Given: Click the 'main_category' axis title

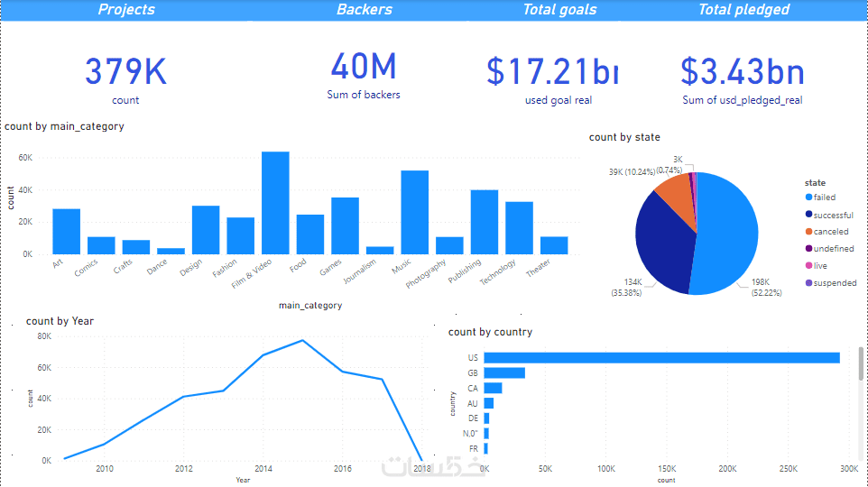Looking at the screenshot, I should coord(310,306).
